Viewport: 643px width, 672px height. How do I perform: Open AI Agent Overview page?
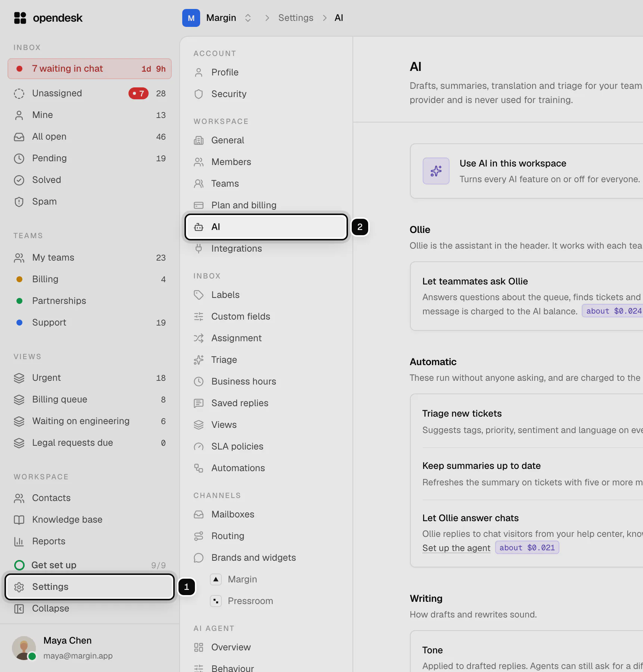[x=266, y=647]
